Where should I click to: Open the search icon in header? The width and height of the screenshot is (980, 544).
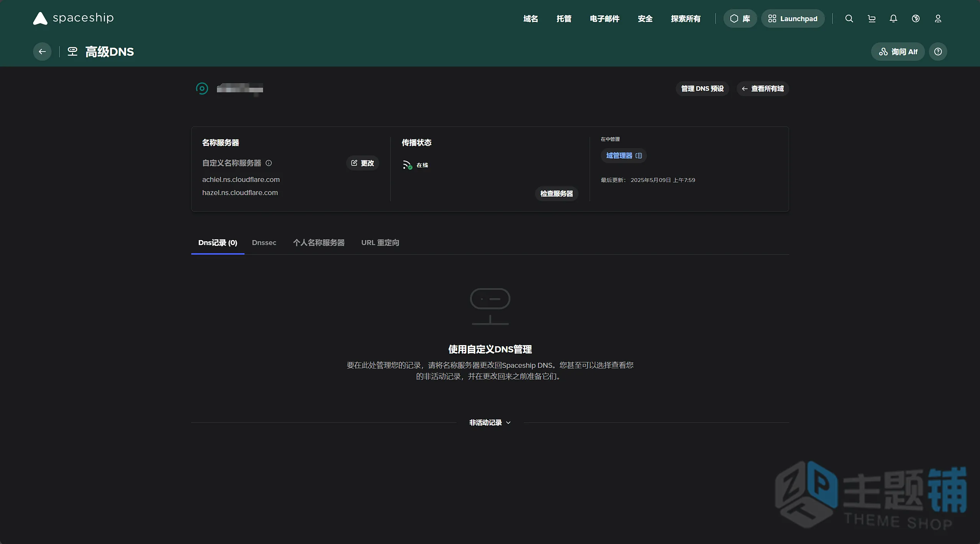click(849, 18)
